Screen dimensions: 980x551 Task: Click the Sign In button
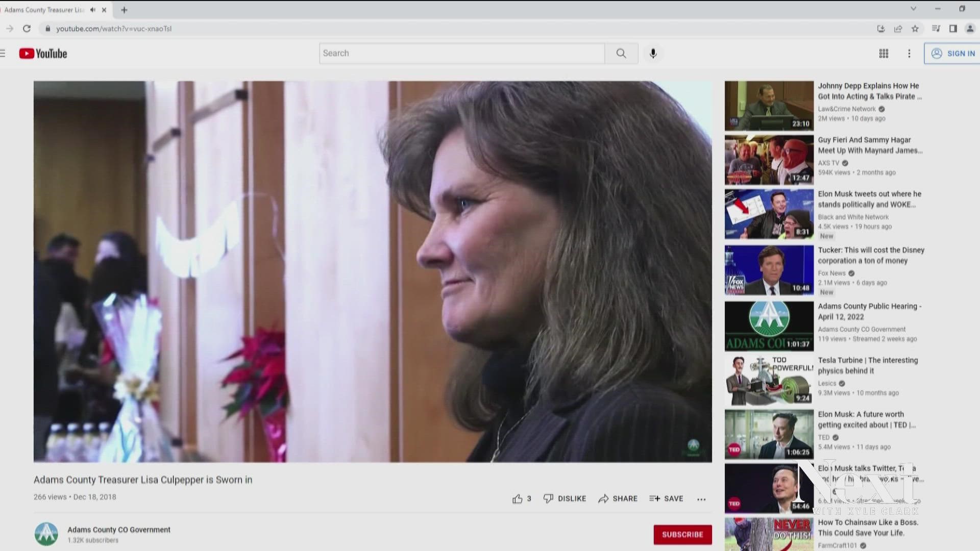tap(952, 54)
